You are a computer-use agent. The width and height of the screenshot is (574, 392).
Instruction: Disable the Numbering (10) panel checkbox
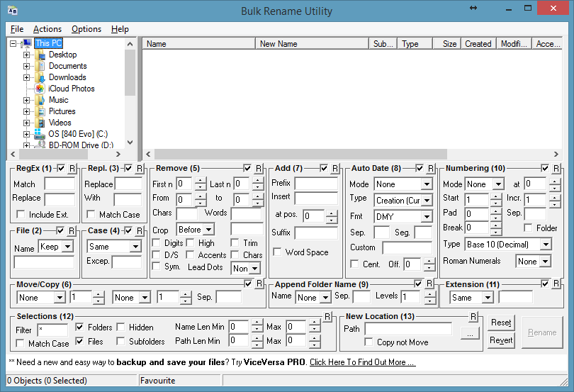(545, 168)
